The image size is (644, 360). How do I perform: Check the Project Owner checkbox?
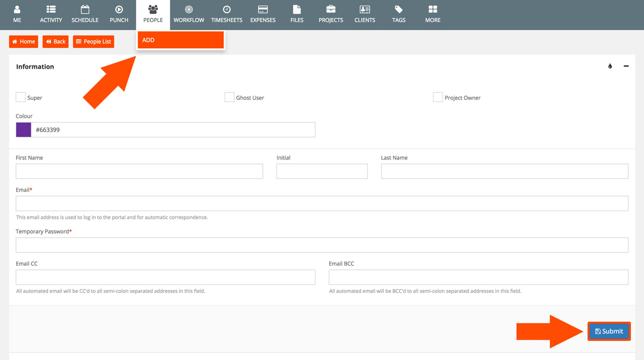tap(438, 97)
